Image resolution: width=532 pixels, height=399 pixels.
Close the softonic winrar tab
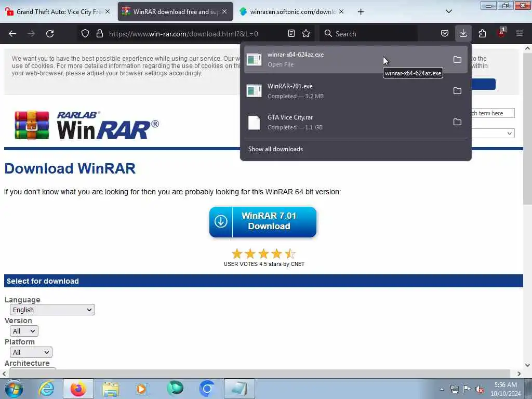click(x=341, y=11)
